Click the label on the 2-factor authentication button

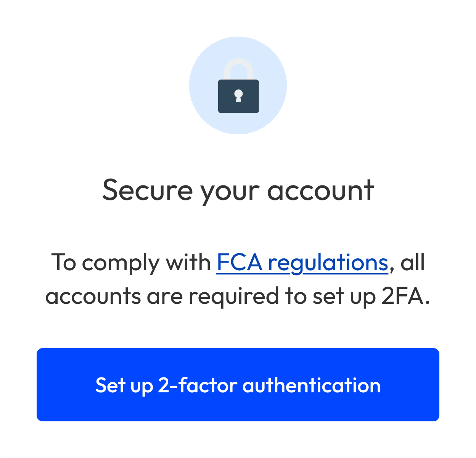point(238,385)
